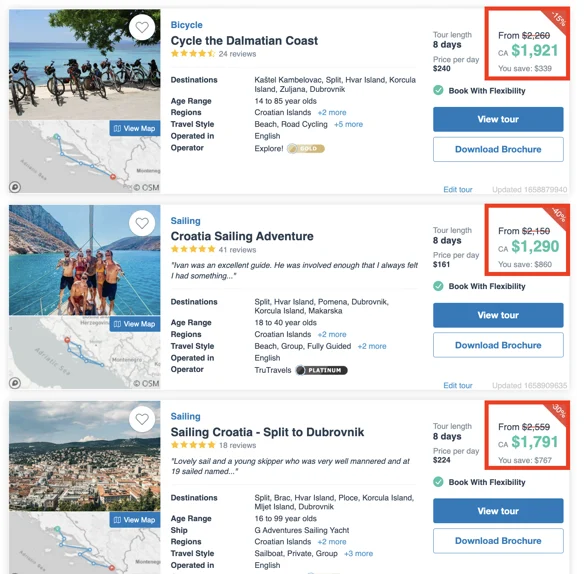Viewport: 588px width, 574px height.
Task: Click Edit tour under the bicycle tour
Action: coord(458,189)
